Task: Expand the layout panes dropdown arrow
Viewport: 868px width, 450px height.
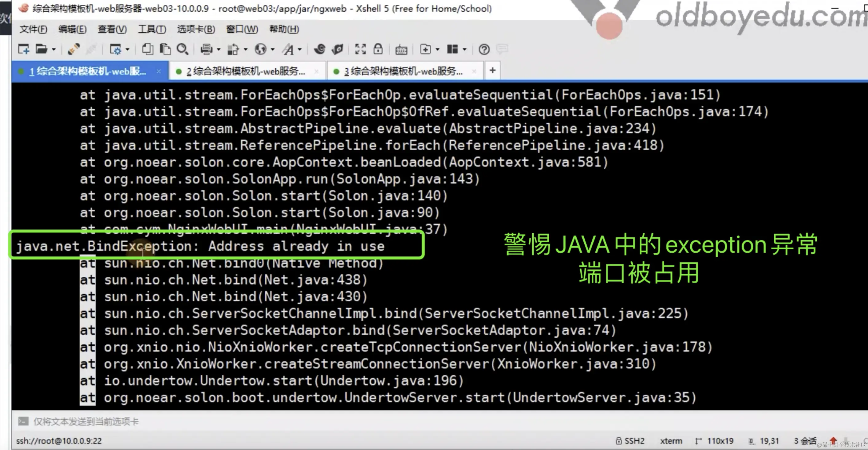Action: pos(465,50)
